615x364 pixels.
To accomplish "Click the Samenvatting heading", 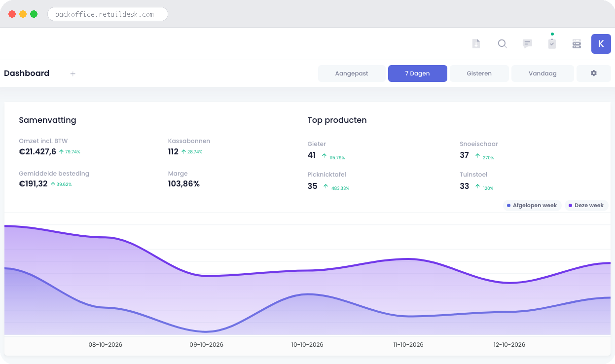I will 47,120.
